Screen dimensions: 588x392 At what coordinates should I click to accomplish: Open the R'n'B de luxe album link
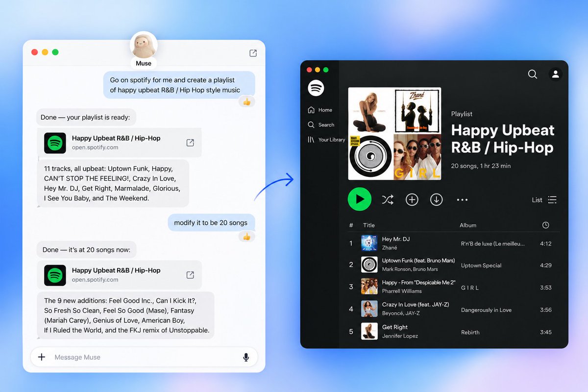[x=493, y=244]
